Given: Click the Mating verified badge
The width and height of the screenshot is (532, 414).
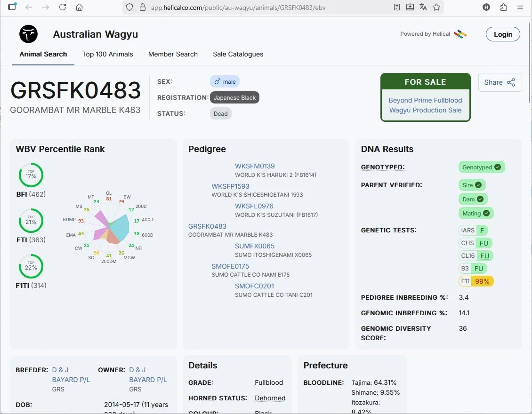Looking at the screenshot, I should click(476, 214).
